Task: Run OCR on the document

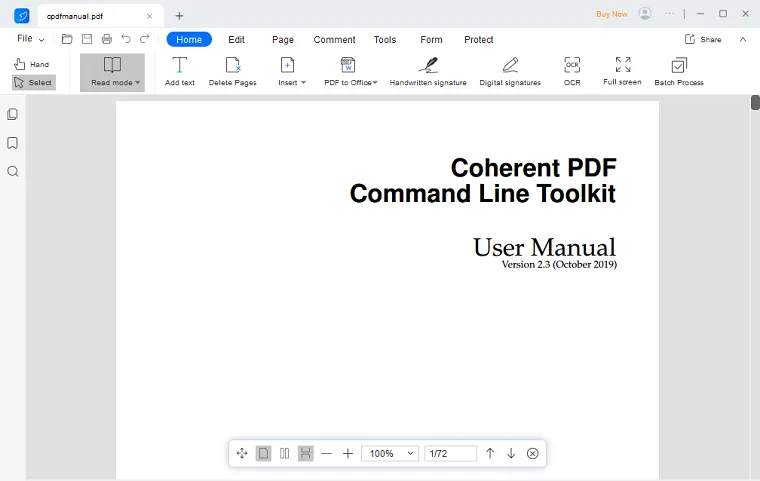Action: tap(572, 72)
